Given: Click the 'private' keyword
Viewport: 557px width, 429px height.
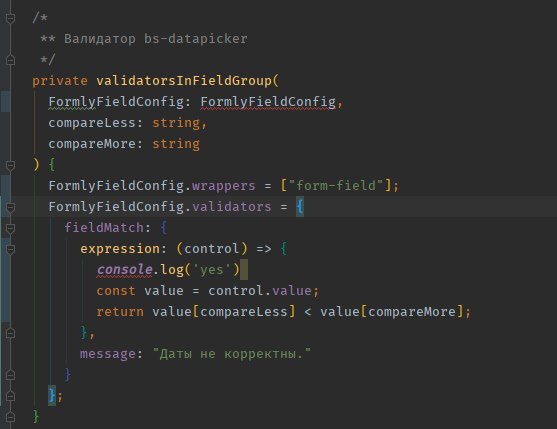Looking at the screenshot, I should pyautogui.click(x=60, y=81).
